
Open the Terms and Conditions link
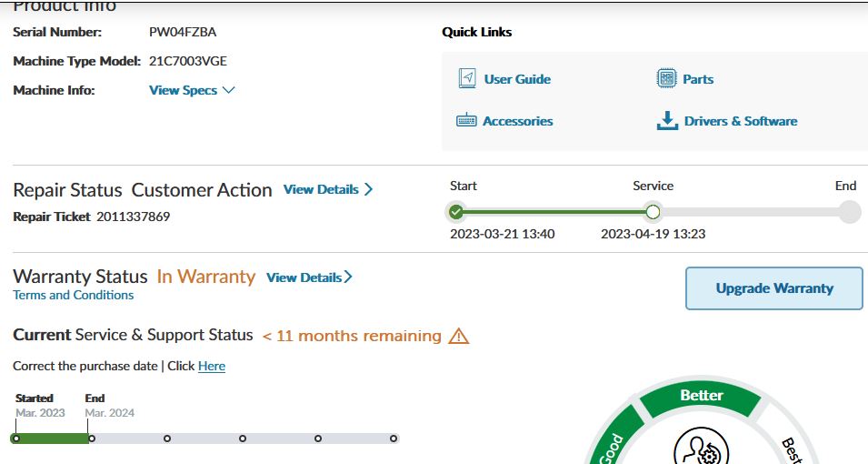[x=73, y=295]
